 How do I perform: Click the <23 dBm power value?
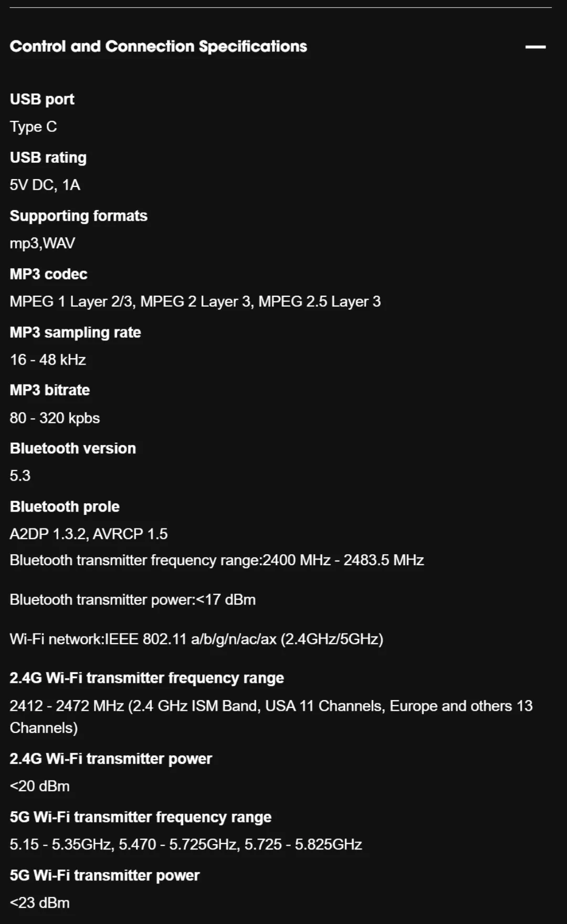(40, 903)
